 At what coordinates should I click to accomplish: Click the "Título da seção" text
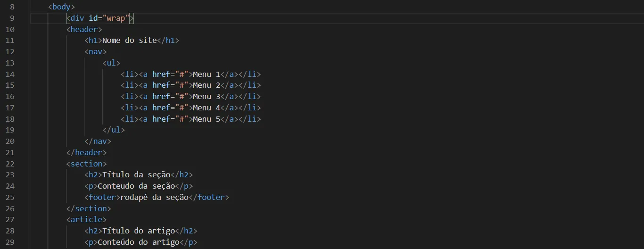136,175
